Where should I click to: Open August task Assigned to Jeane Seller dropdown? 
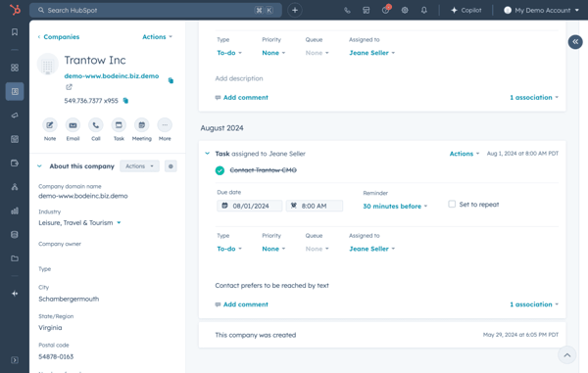pyautogui.click(x=372, y=249)
